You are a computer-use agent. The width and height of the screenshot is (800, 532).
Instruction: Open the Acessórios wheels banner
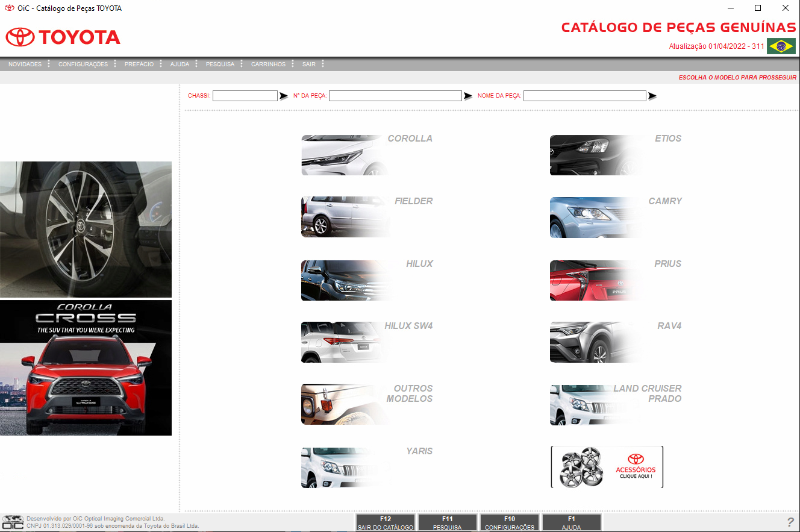point(607,467)
